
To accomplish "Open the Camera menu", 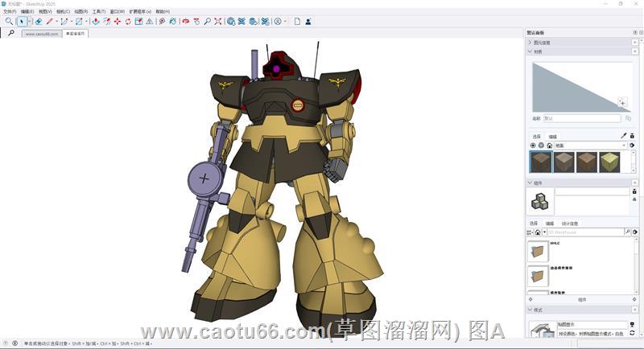I will 64,11.
